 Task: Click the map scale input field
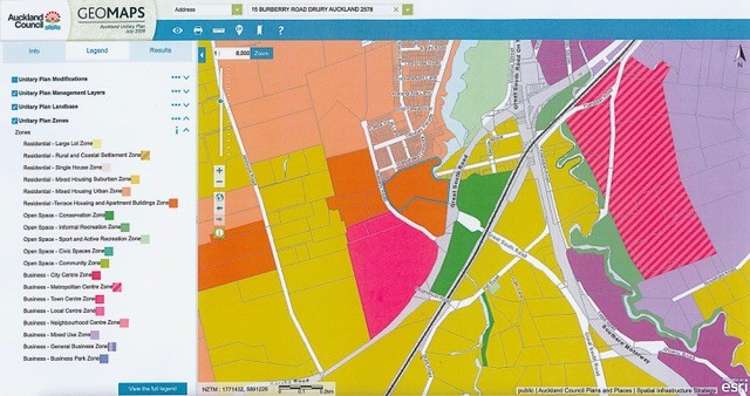point(234,54)
